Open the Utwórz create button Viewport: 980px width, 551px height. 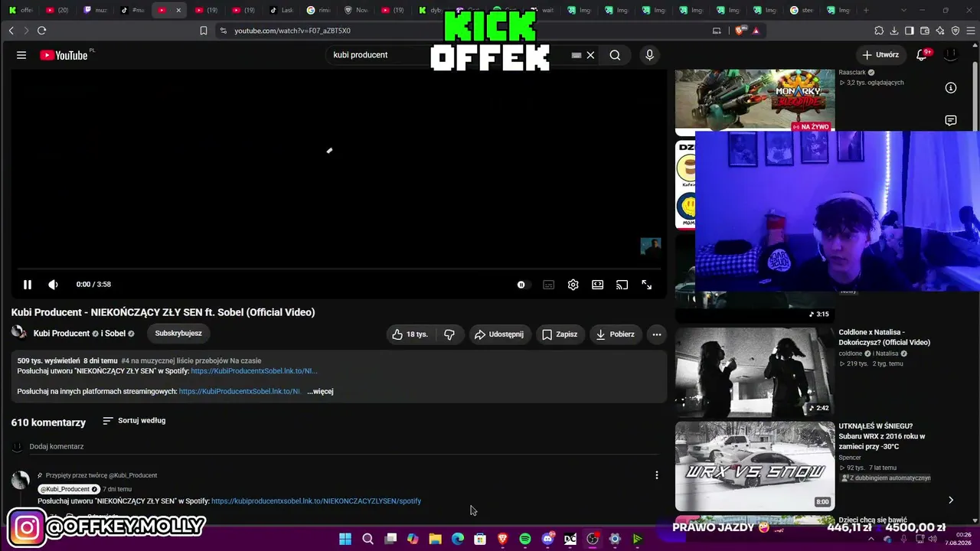click(x=880, y=55)
